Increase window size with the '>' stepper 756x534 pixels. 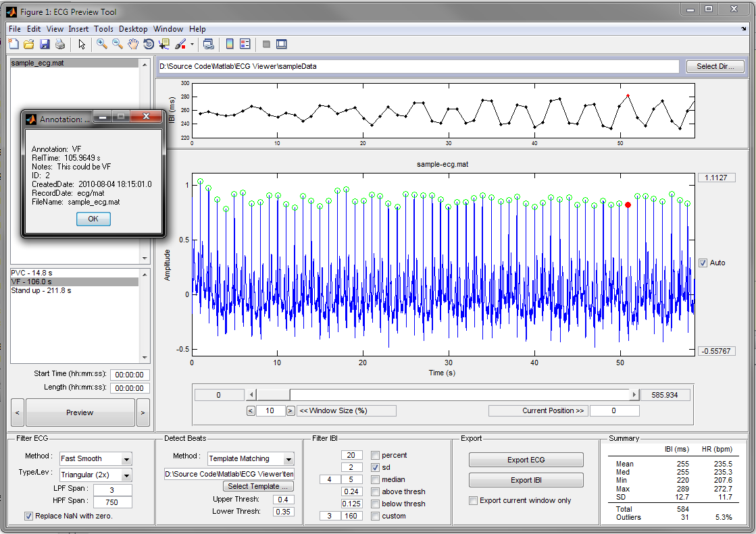(291, 410)
